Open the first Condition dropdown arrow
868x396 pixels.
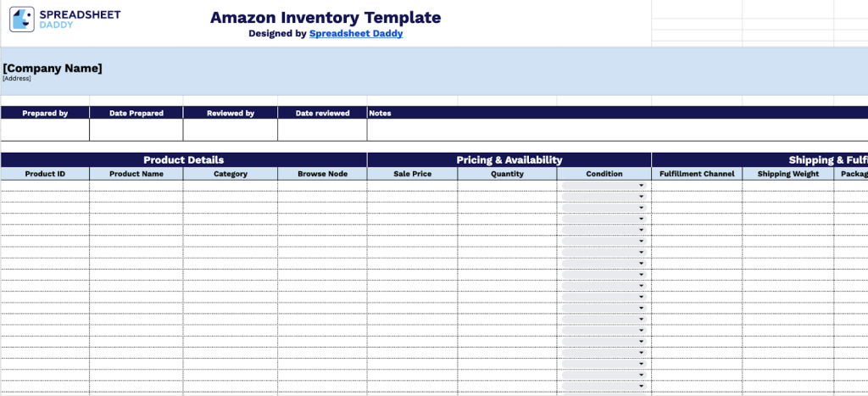[x=641, y=186]
